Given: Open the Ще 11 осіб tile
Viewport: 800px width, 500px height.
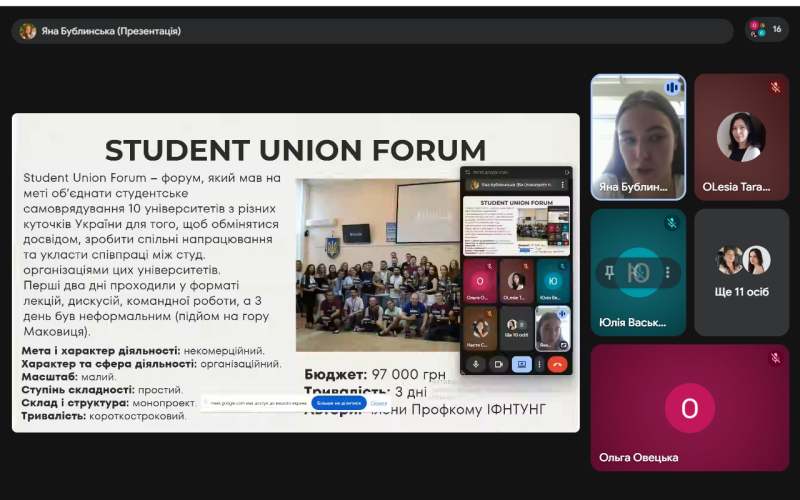Looking at the screenshot, I should (x=741, y=272).
